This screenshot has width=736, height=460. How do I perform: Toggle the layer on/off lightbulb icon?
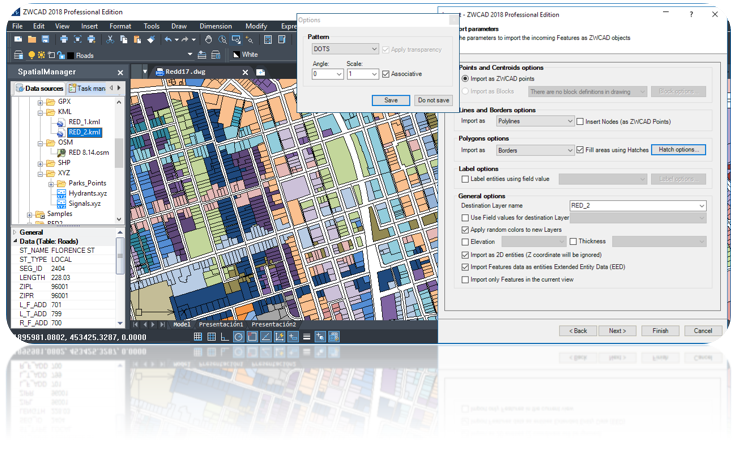(31, 55)
